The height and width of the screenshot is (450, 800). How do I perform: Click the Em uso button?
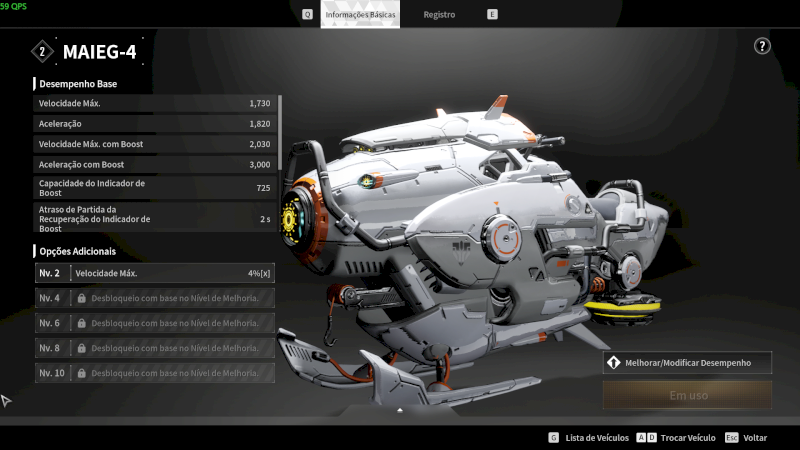tap(687, 395)
